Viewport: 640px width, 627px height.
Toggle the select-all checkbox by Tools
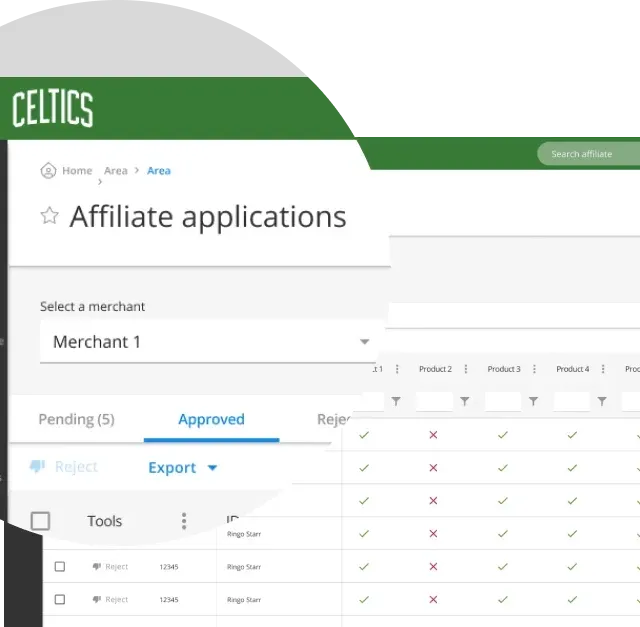point(40,521)
